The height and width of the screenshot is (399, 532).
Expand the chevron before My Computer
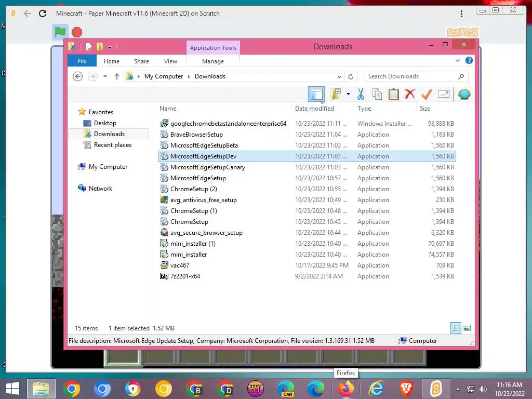138,77
